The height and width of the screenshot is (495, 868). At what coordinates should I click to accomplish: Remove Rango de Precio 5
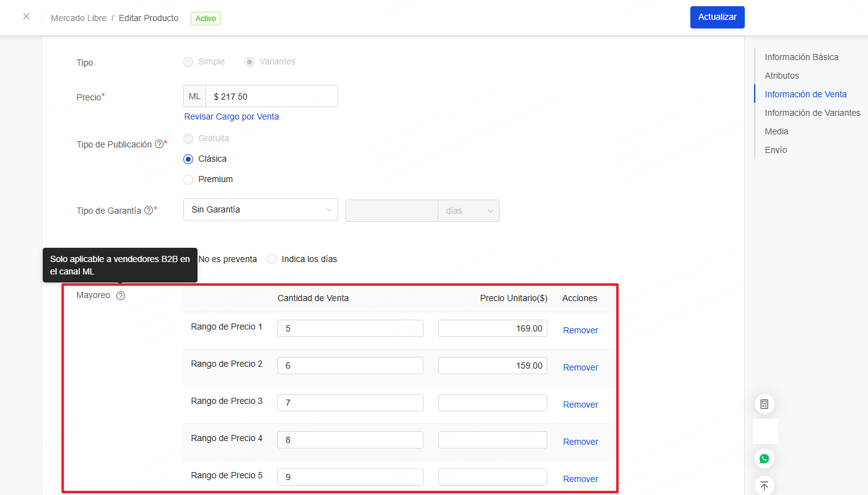(580, 479)
